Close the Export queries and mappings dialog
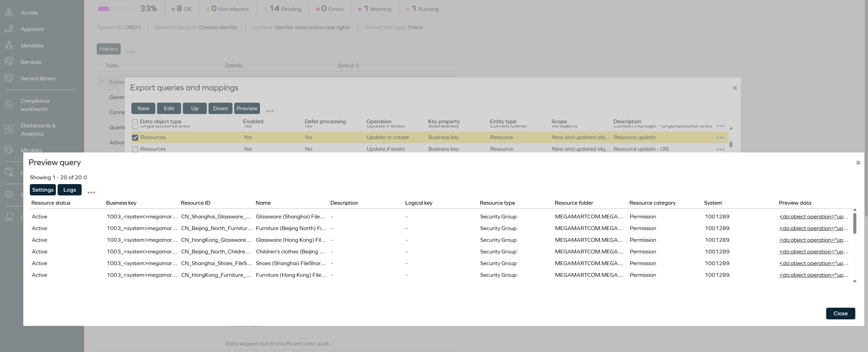Screen dimensions: 868x352 pos(735,88)
